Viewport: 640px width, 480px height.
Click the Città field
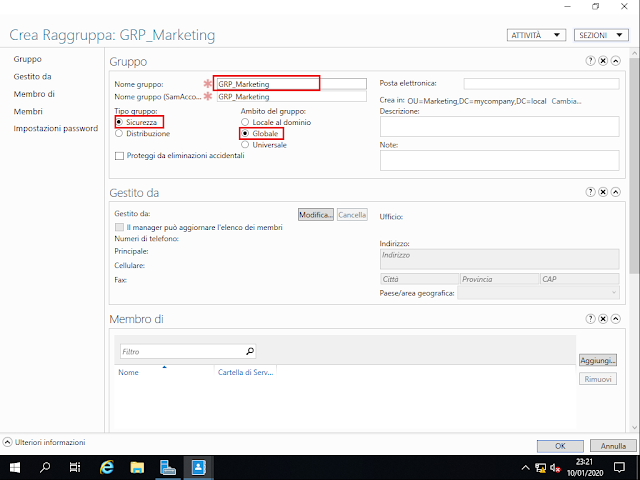pyautogui.click(x=419, y=279)
